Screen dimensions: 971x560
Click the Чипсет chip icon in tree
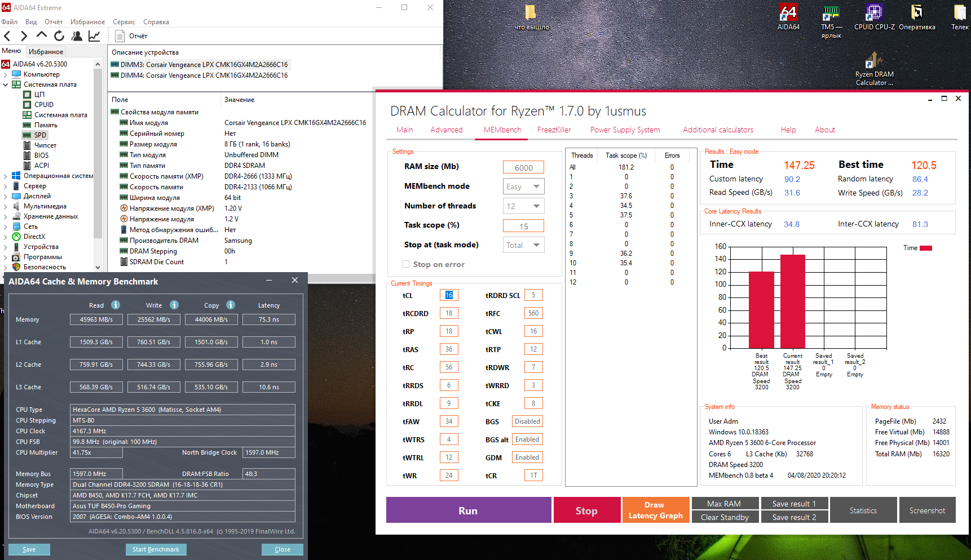[x=27, y=145]
